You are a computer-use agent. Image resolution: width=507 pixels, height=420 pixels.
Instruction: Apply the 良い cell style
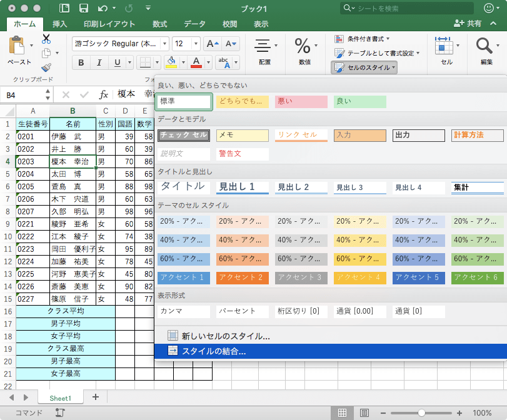pos(360,101)
